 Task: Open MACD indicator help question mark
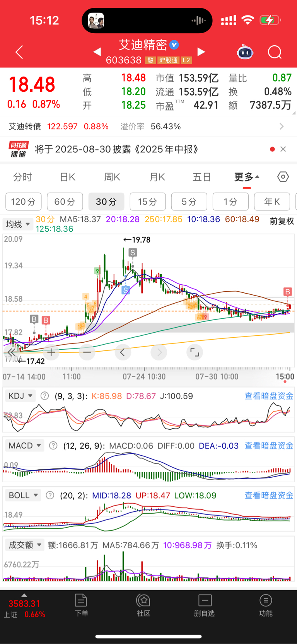tap(53, 446)
